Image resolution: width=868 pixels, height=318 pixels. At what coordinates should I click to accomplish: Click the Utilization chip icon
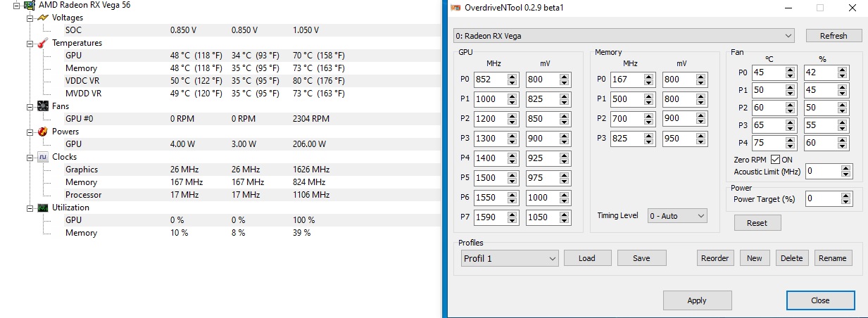tap(42, 208)
